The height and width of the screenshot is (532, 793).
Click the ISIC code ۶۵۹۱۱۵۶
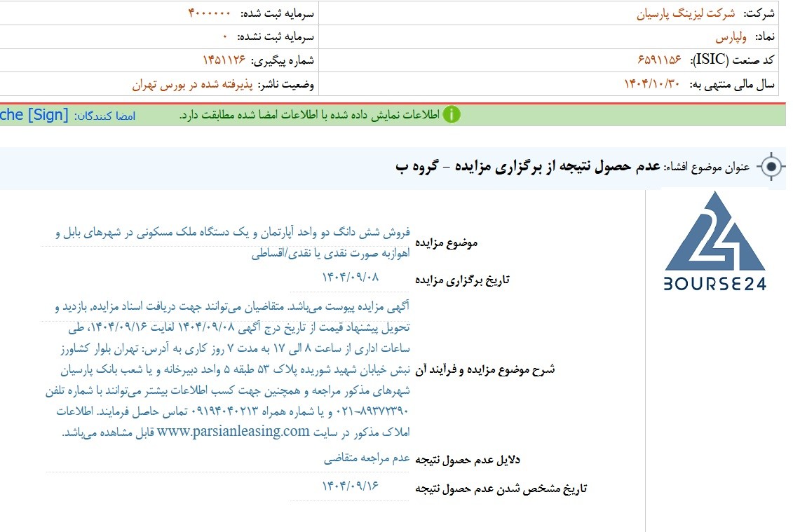(660, 60)
